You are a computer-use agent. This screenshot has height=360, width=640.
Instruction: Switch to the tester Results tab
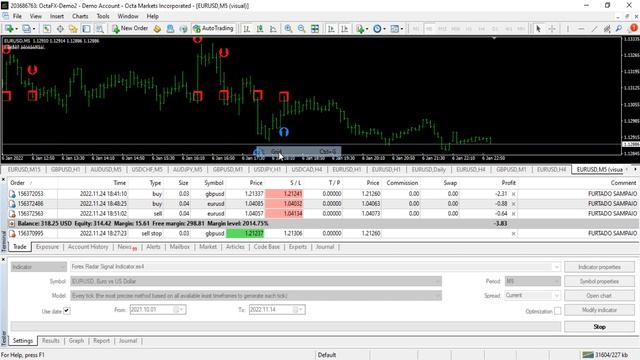51,341
